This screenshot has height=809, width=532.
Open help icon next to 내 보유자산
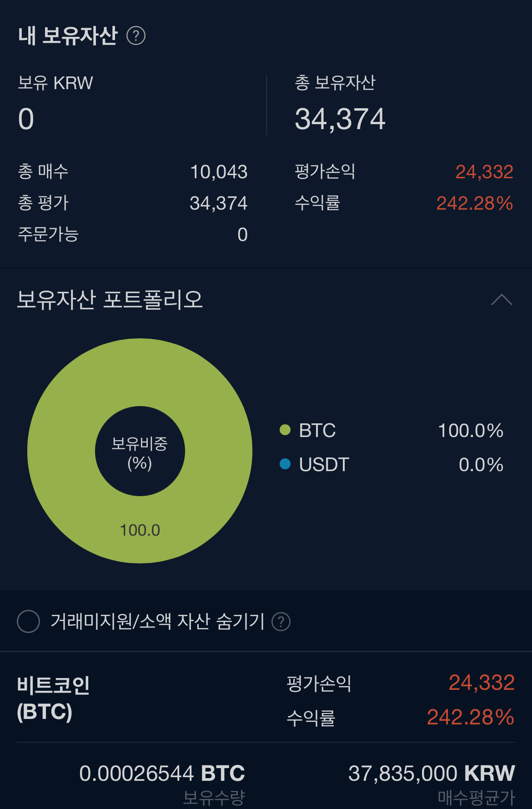point(136,35)
